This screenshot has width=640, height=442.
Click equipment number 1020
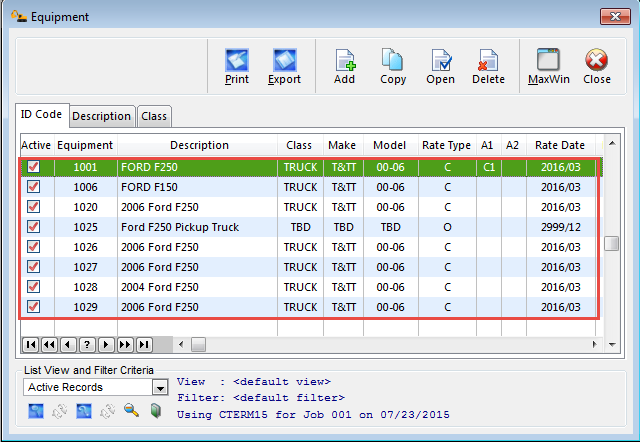pyautogui.click(x=85, y=207)
